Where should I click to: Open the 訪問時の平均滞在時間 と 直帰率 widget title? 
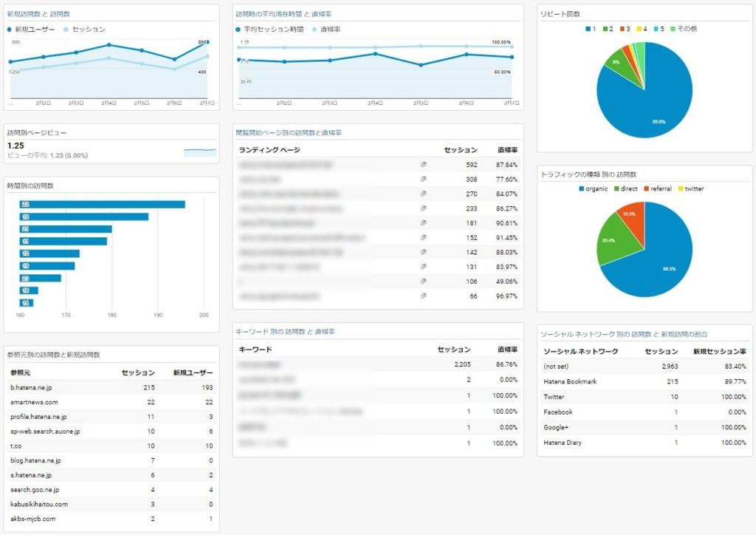click(x=283, y=14)
